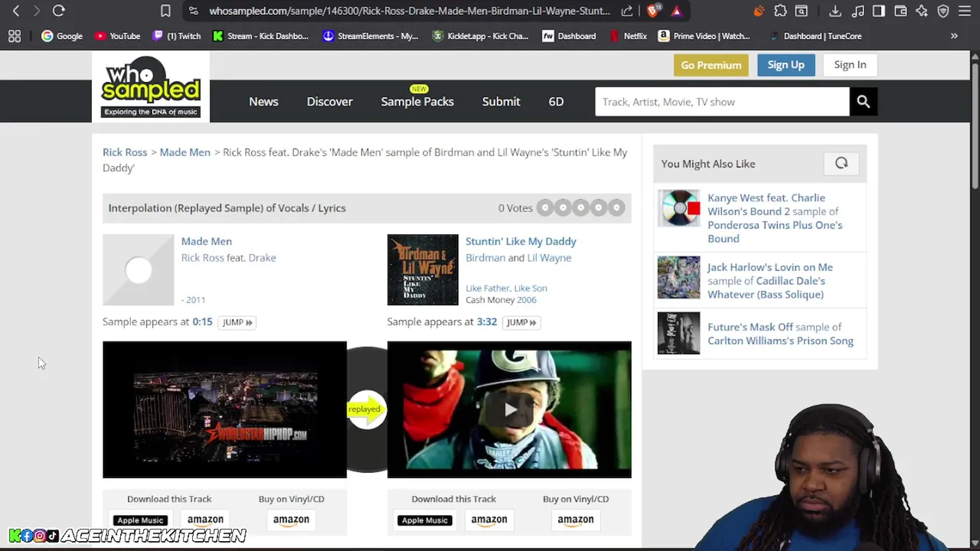Play the Stuntin' Like My Daddy video
Image resolution: width=980 pixels, height=551 pixels.
509,409
